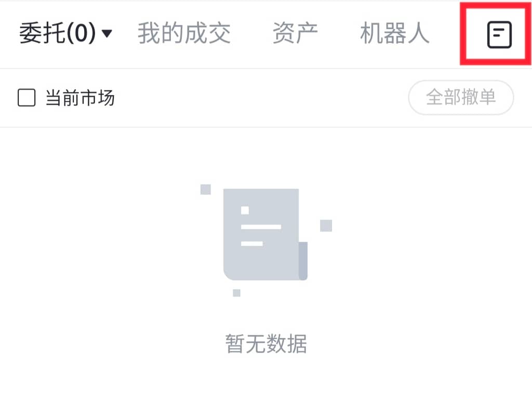Click the small gray square right of illustration
The height and width of the screenshot is (410, 532).
(x=326, y=226)
